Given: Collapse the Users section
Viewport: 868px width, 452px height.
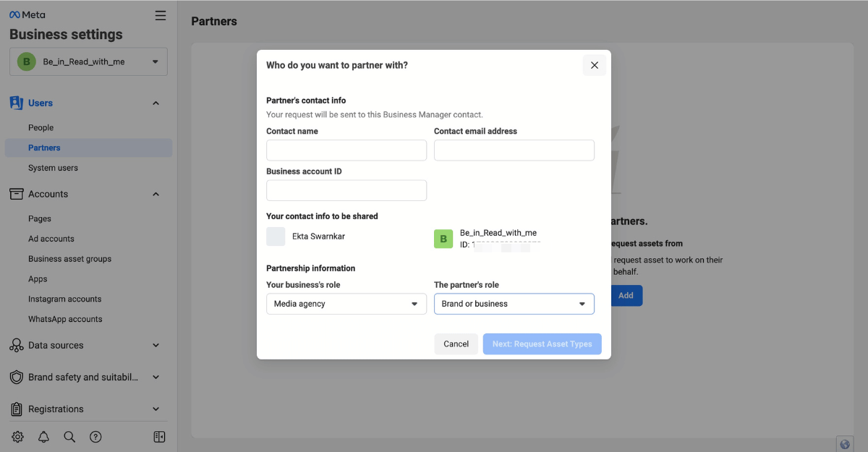Looking at the screenshot, I should pos(156,103).
